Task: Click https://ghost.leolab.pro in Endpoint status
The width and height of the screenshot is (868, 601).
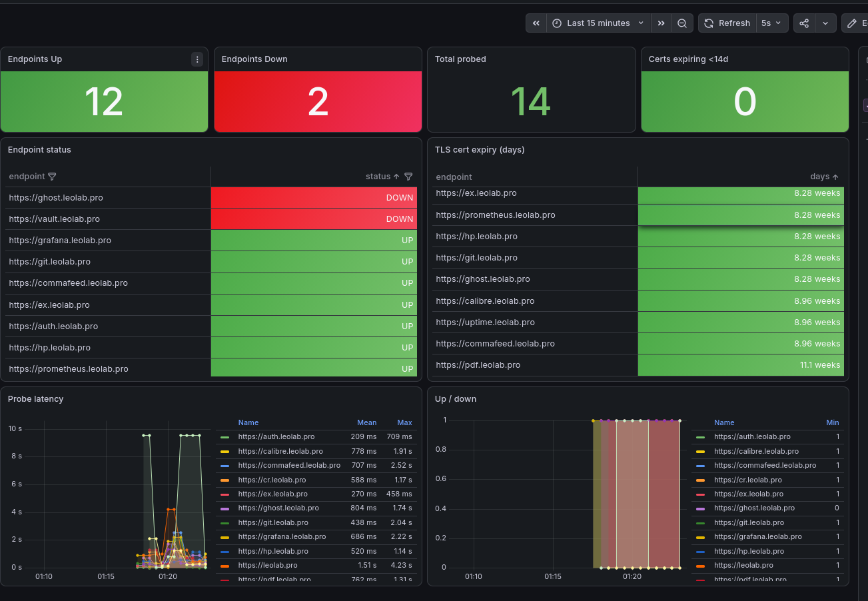Action: (x=56, y=198)
